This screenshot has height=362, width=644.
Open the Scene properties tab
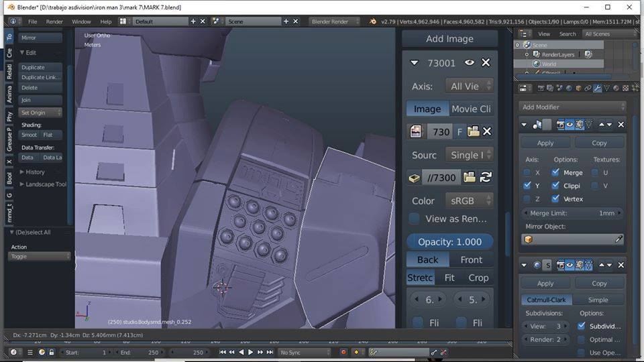coord(559,88)
